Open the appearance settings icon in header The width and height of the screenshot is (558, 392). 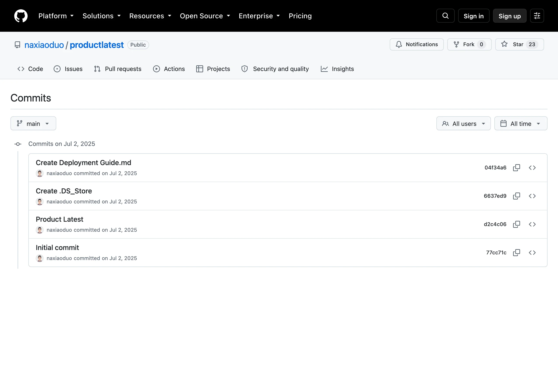coord(537,16)
